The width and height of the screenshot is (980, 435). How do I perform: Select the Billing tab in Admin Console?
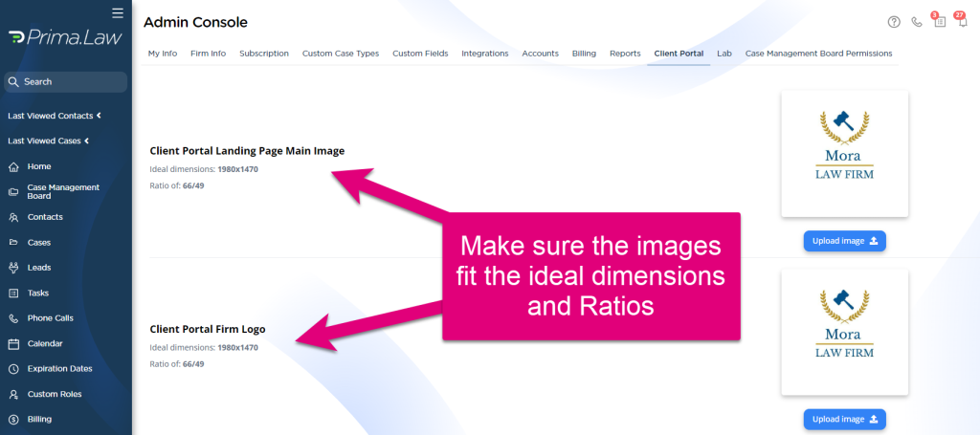584,54
